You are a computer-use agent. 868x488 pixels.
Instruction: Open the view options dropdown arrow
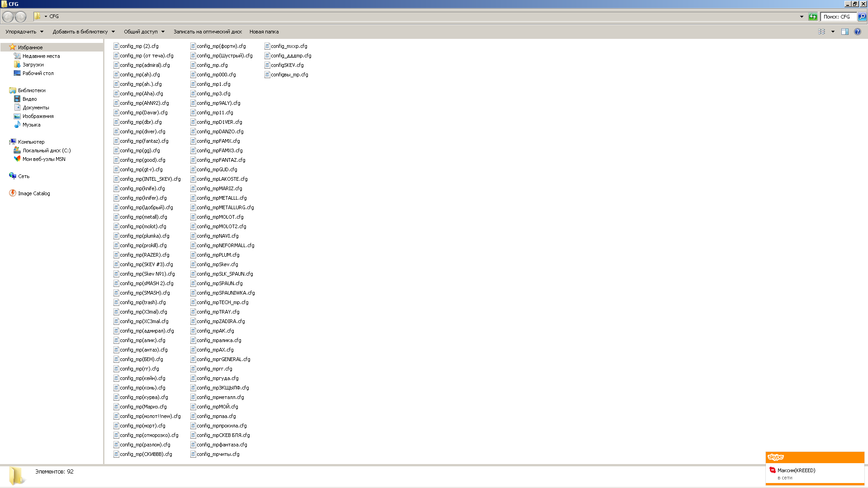833,32
